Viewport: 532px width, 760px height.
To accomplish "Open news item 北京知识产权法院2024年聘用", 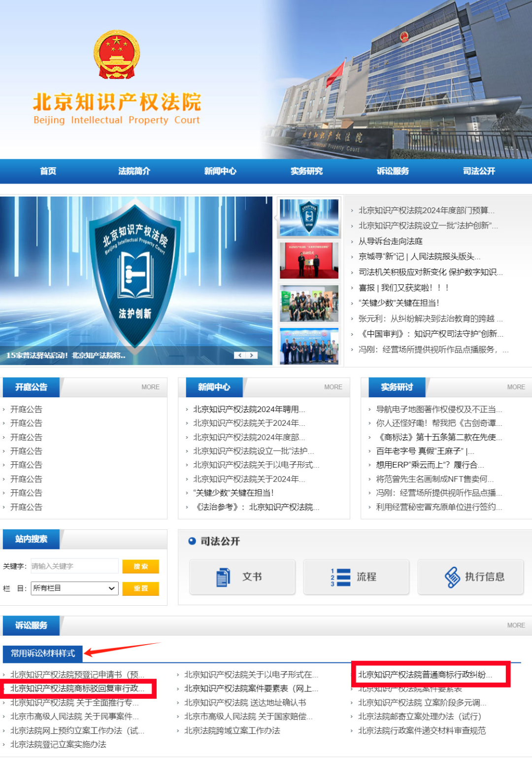I will pos(249,409).
